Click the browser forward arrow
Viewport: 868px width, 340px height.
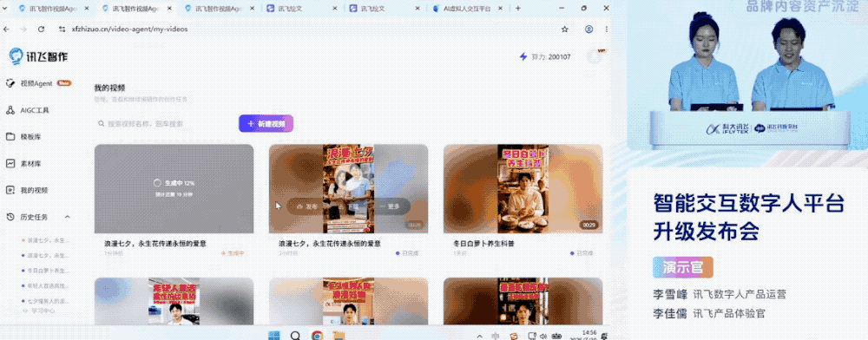[23, 29]
